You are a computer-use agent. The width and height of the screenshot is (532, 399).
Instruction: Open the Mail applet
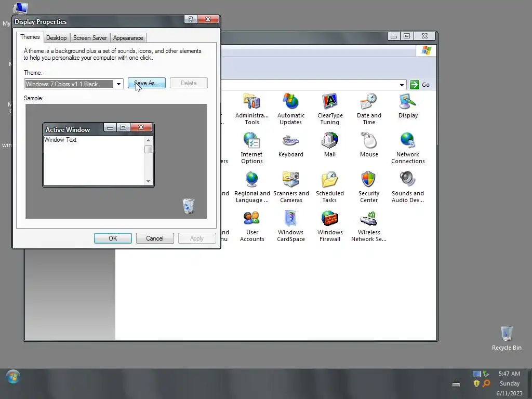[x=330, y=145]
